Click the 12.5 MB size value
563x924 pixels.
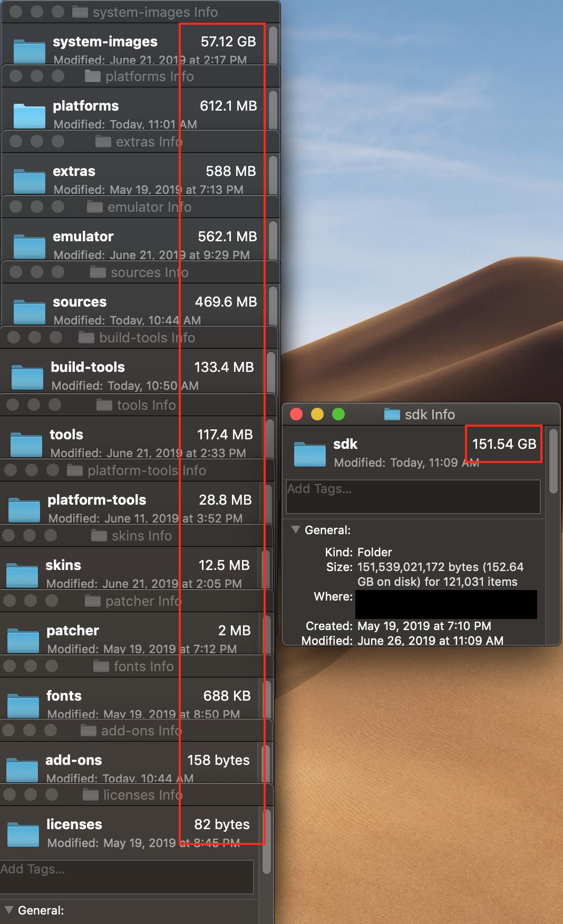coord(224,565)
